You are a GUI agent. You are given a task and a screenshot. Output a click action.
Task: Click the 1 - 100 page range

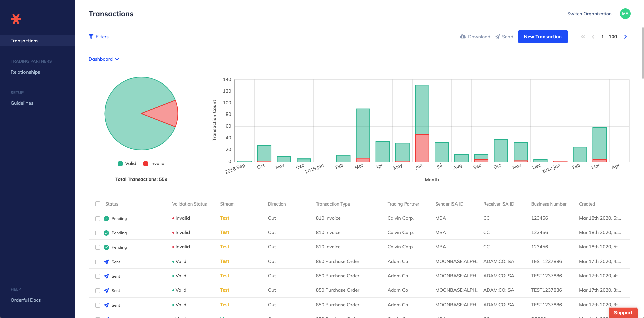pos(609,37)
